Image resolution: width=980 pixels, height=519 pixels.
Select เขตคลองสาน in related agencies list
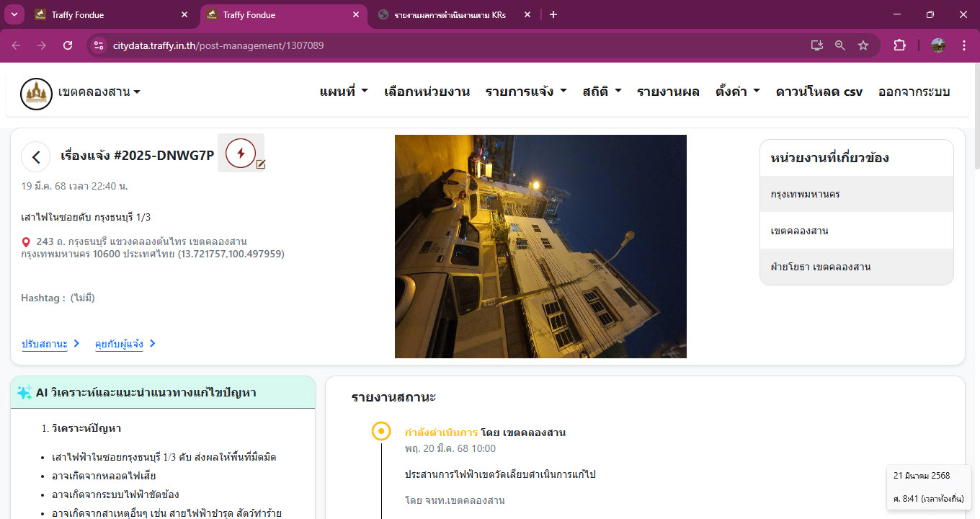tap(857, 231)
